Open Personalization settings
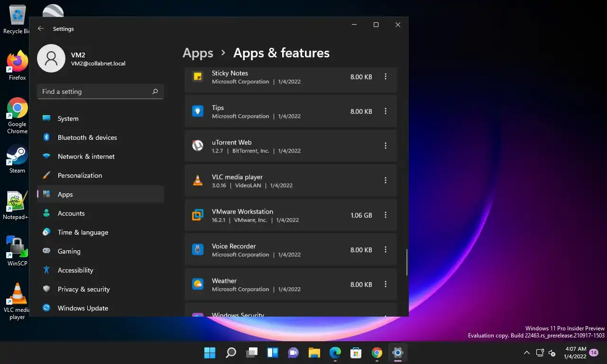This screenshot has width=607, height=364. click(101, 175)
